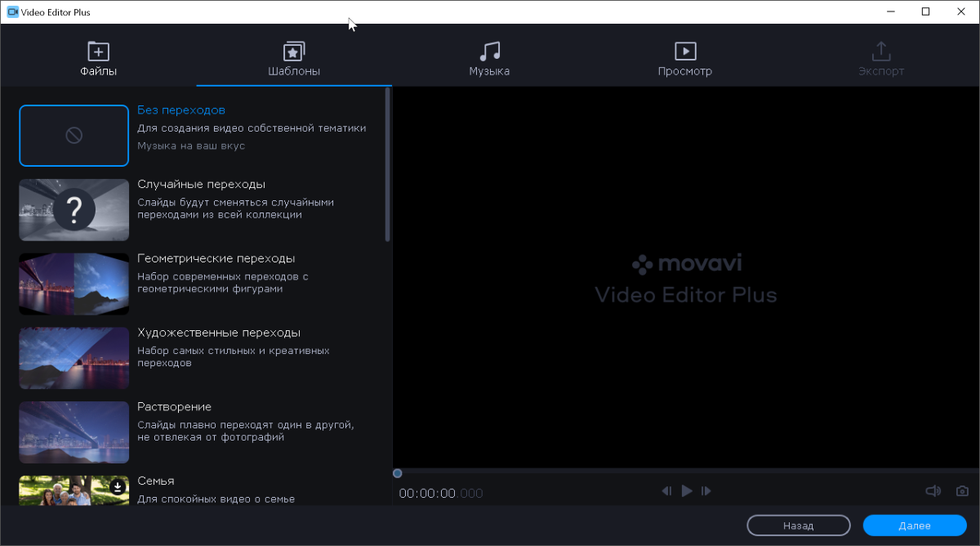This screenshot has height=546, width=980.
Task: Download the Семья template via arrow icon
Action: click(118, 487)
